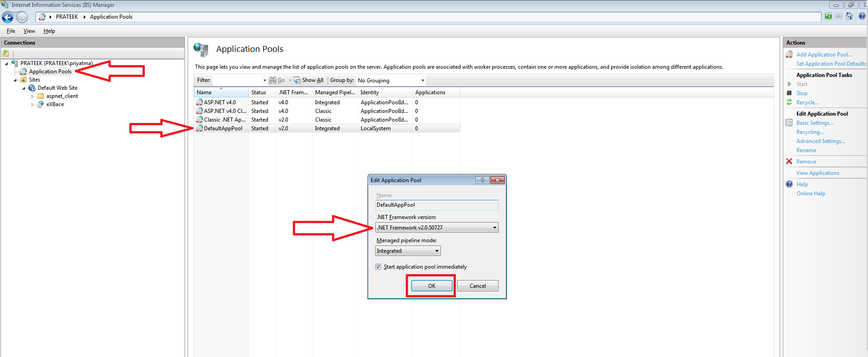868x357 pixels.
Task: Collapse the Default Web Site node
Action: click(24, 88)
